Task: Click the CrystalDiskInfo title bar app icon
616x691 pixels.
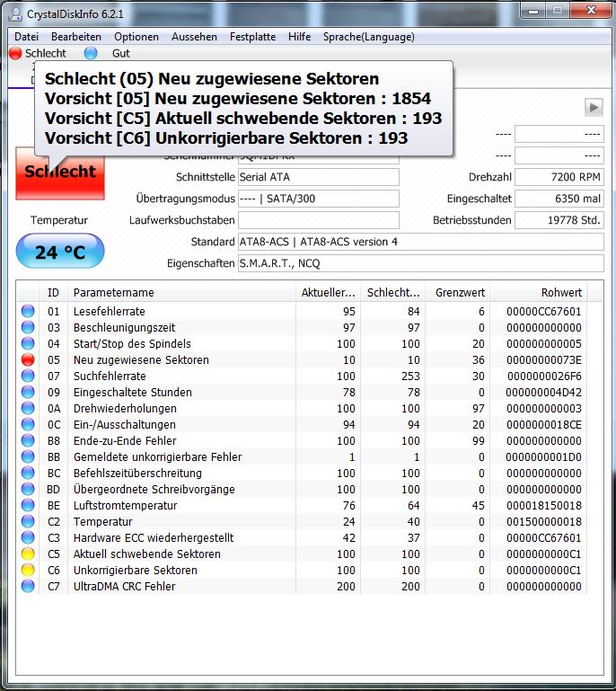Action: tap(15, 14)
